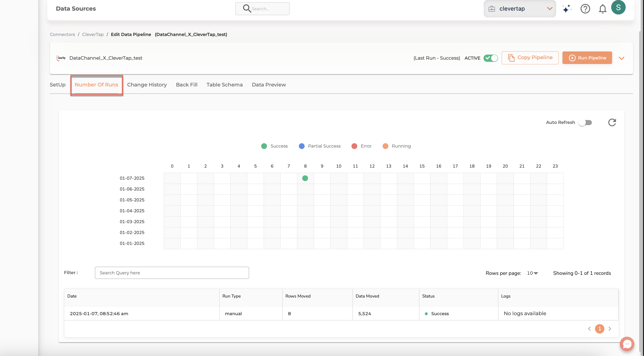
Task: Open the AI sparkle assistant icon
Action: [567, 8]
